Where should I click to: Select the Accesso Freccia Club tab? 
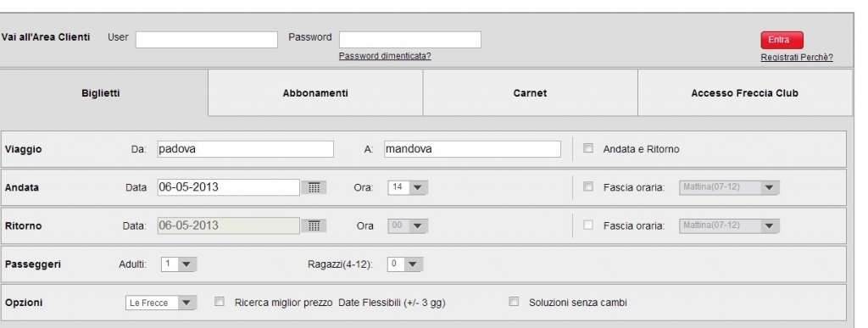click(745, 93)
